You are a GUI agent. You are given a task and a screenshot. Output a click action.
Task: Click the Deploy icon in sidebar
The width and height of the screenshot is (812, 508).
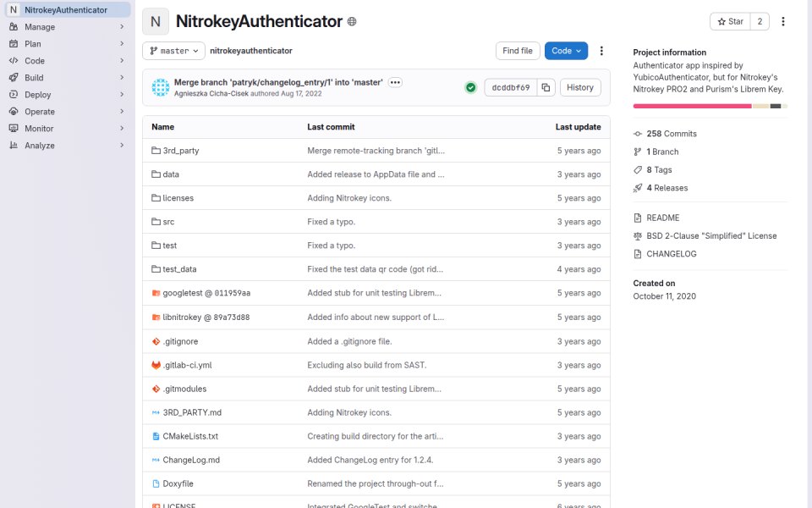(x=14, y=95)
